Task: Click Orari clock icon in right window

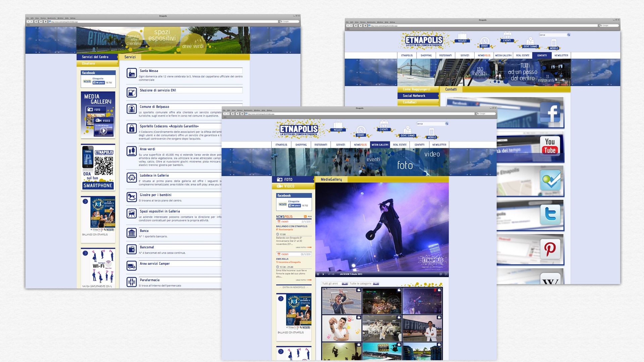Action: coord(484,42)
